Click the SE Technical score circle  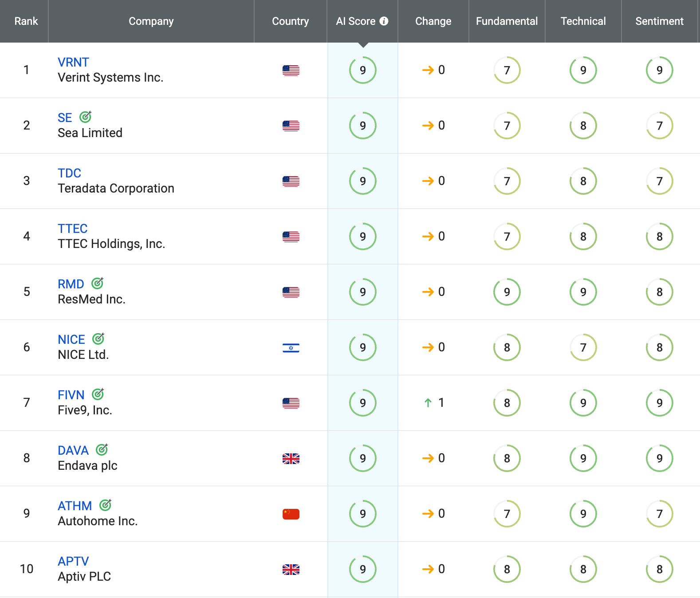pyautogui.click(x=583, y=126)
